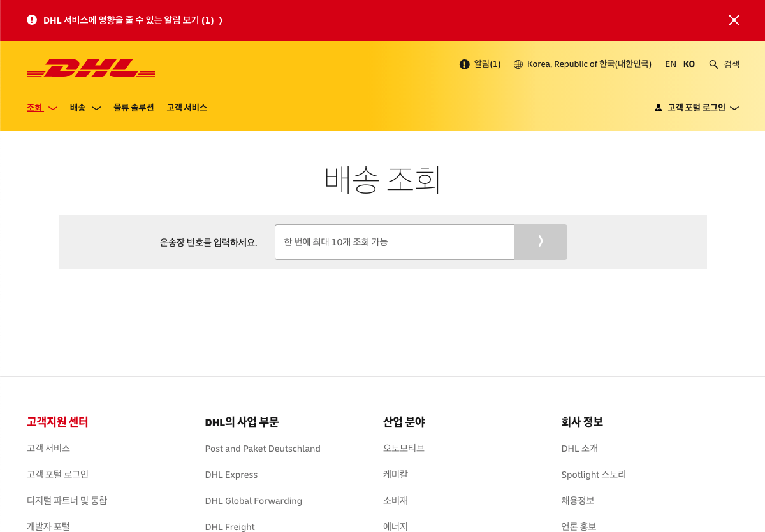Open 에너지 industry link
Screen dimensions: 765x532
[395, 527]
